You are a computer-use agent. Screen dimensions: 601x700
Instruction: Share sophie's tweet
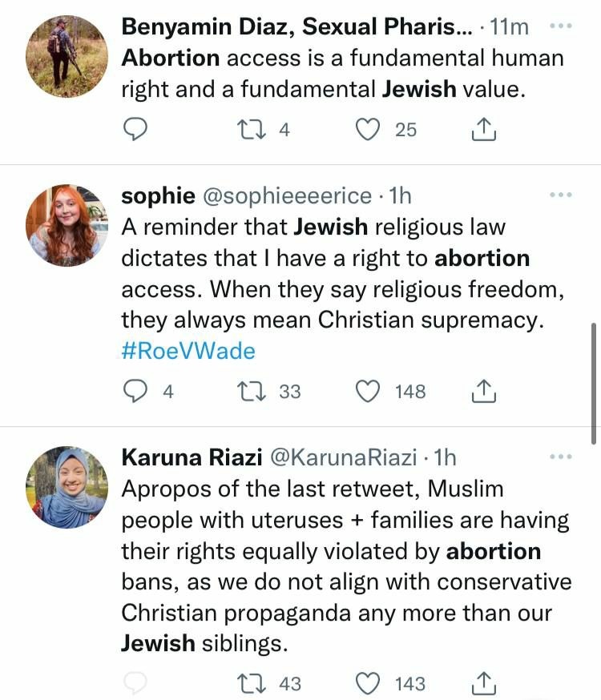pos(483,391)
